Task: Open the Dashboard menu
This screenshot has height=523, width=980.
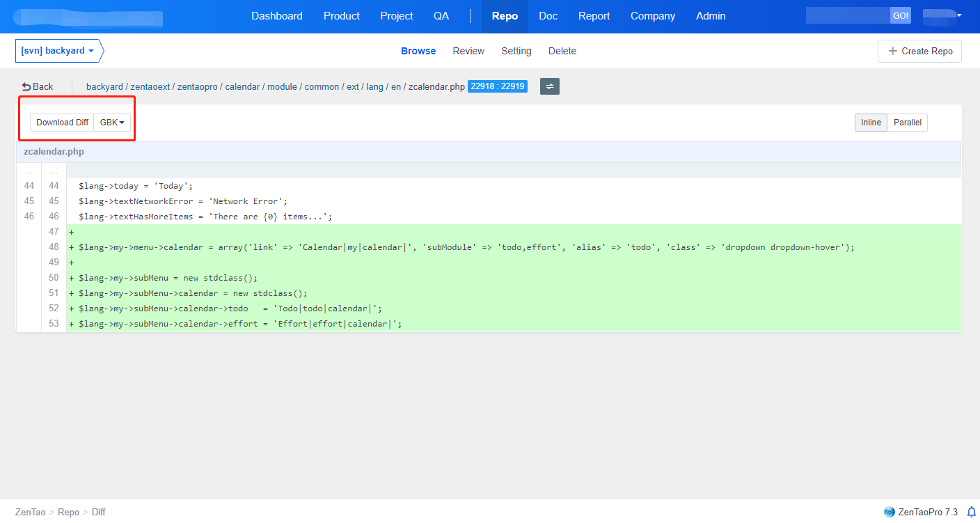Action: point(277,16)
